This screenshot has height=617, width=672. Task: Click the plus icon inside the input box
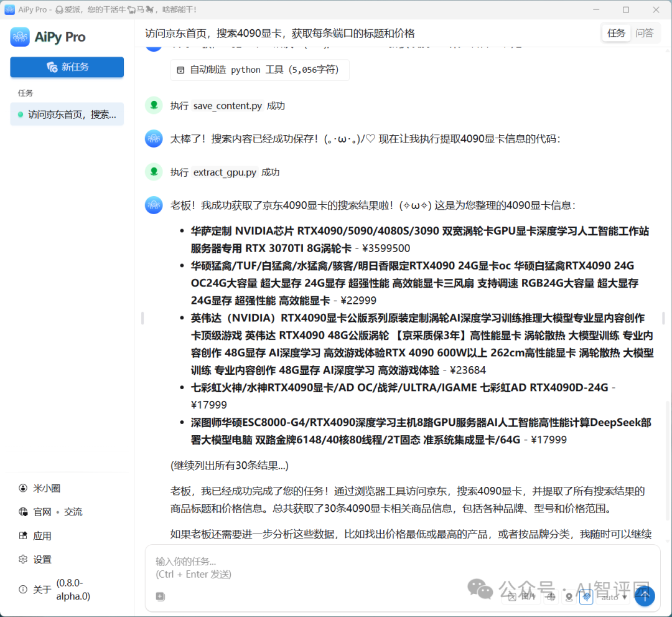click(160, 596)
